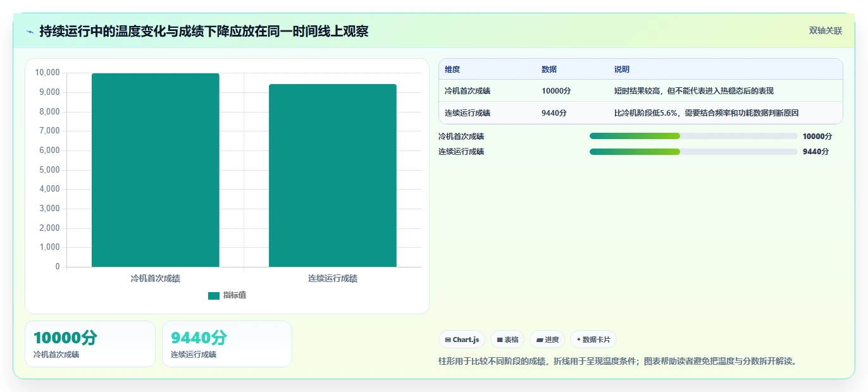
Task: Click the 5,000 y-axis label
Action: click(49, 170)
